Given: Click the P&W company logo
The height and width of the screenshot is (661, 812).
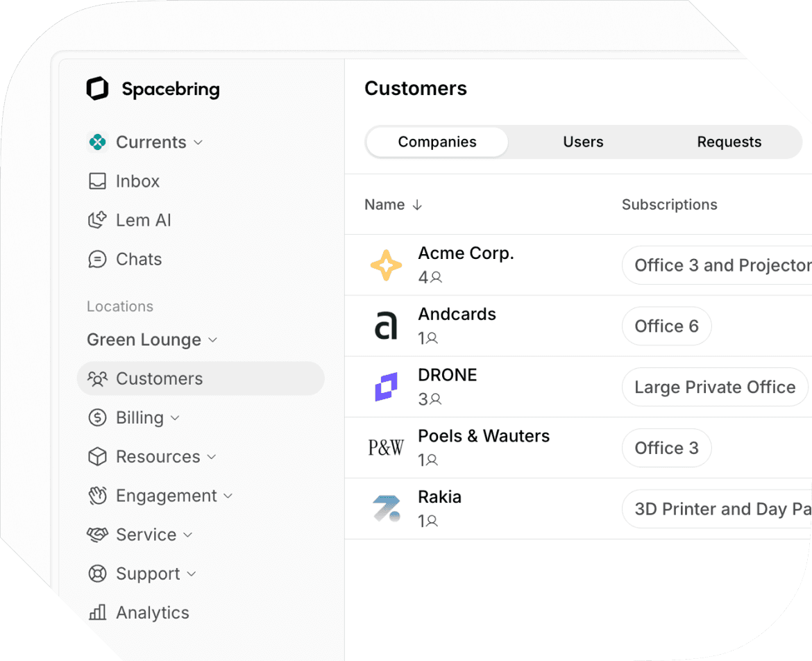Looking at the screenshot, I should 386,448.
